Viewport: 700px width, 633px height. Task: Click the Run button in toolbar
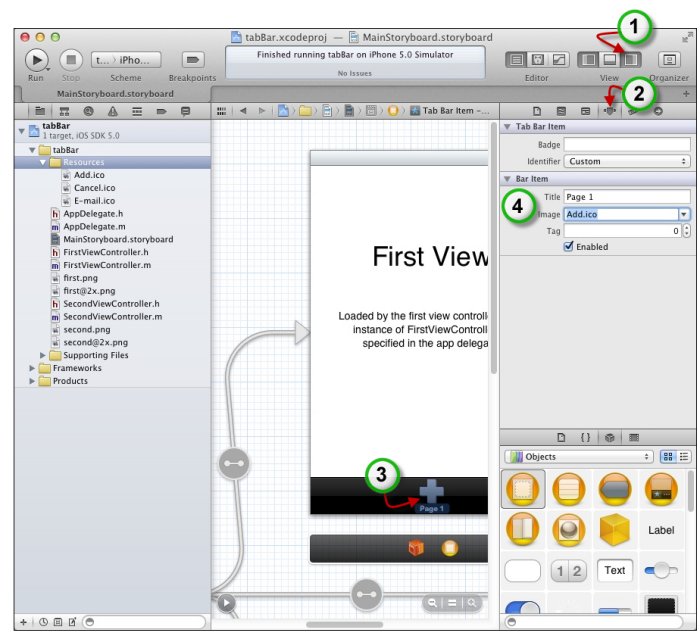point(35,59)
